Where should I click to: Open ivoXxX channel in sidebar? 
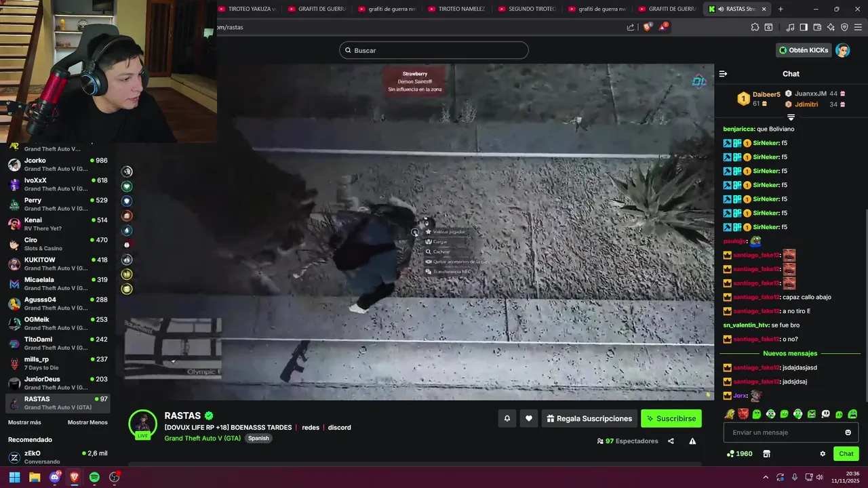(x=58, y=184)
